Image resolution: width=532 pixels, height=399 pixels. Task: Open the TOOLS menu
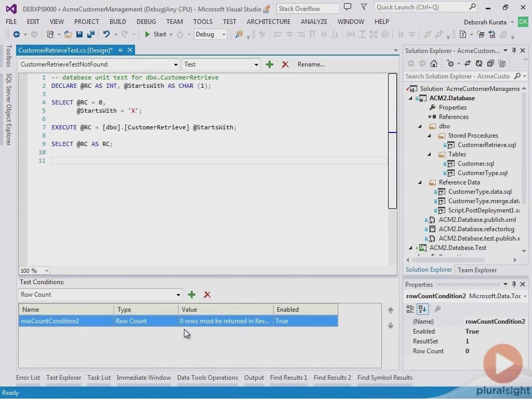203,22
